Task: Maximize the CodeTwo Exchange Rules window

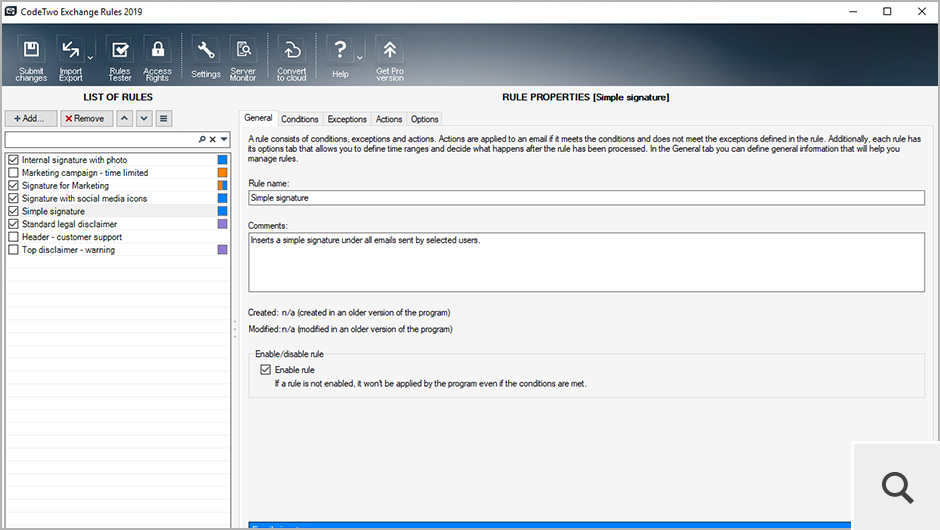Action: tap(887, 11)
